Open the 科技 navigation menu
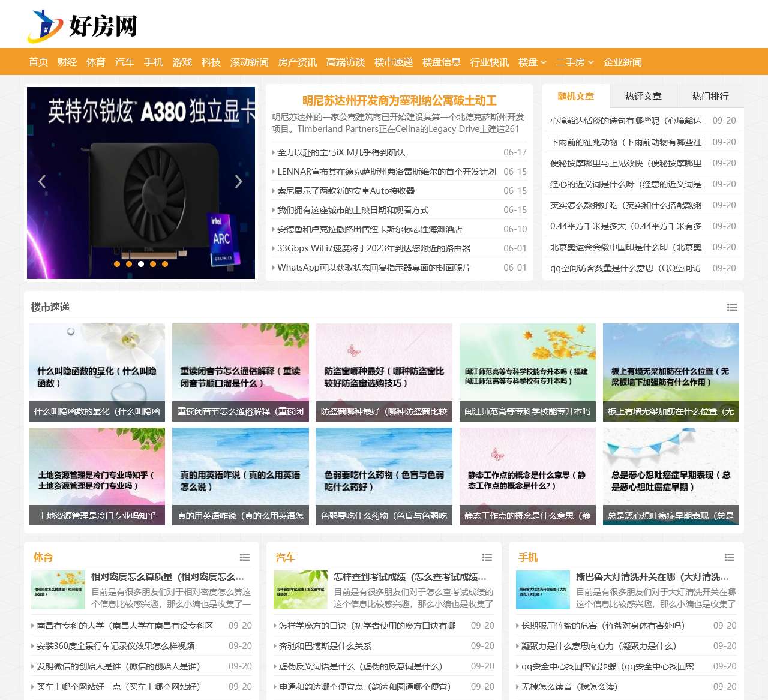This screenshot has width=768, height=700. coord(211,62)
